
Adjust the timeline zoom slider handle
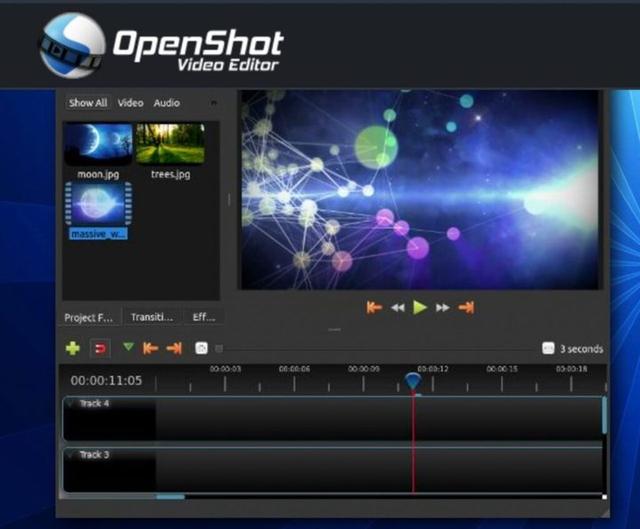[x=219, y=349]
